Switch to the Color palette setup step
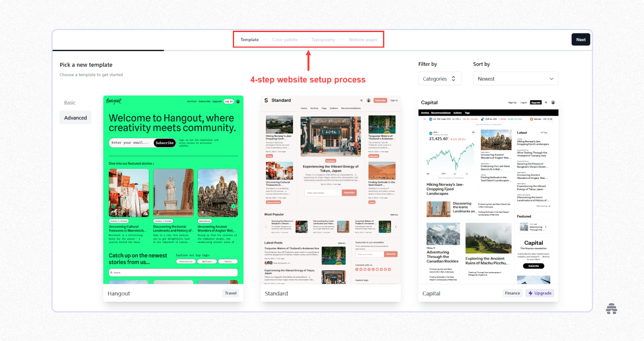 pyautogui.click(x=285, y=39)
